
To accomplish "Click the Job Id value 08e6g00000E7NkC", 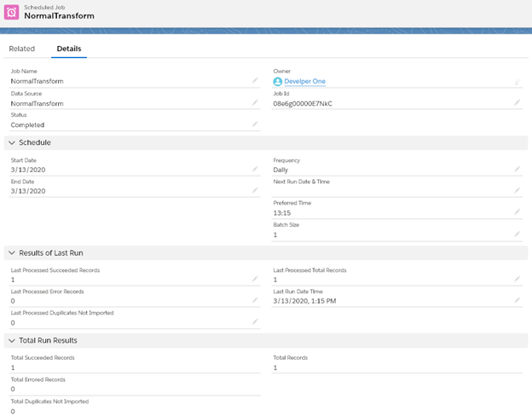I will coord(303,103).
